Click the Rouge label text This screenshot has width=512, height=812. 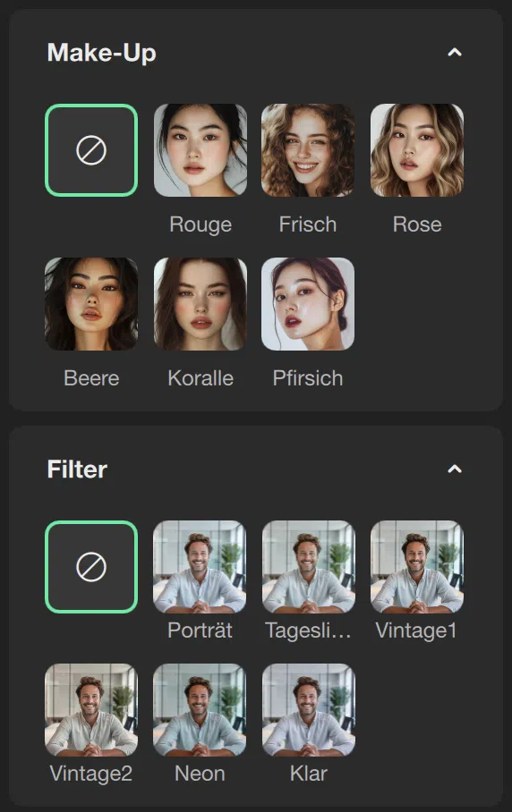[x=201, y=224]
